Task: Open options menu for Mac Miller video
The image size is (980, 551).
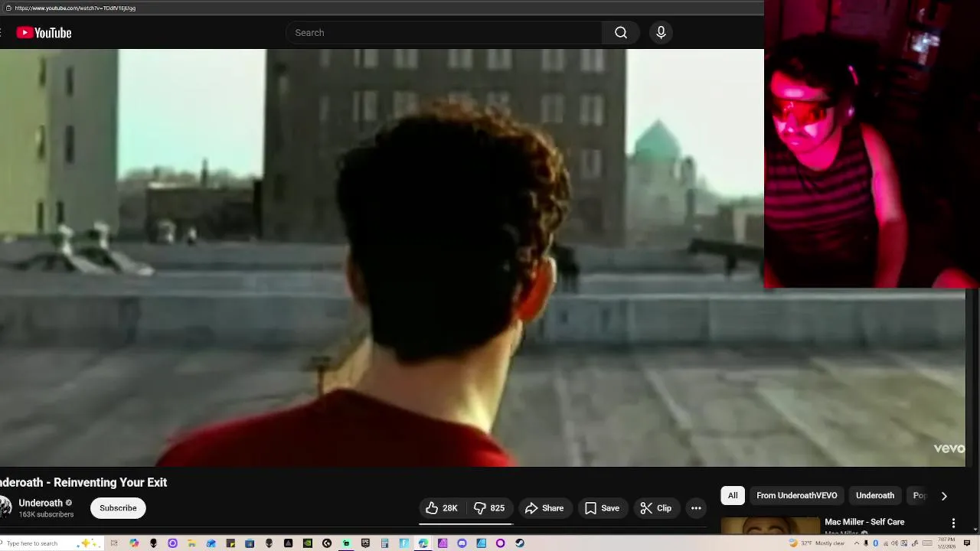Action: click(x=953, y=523)
